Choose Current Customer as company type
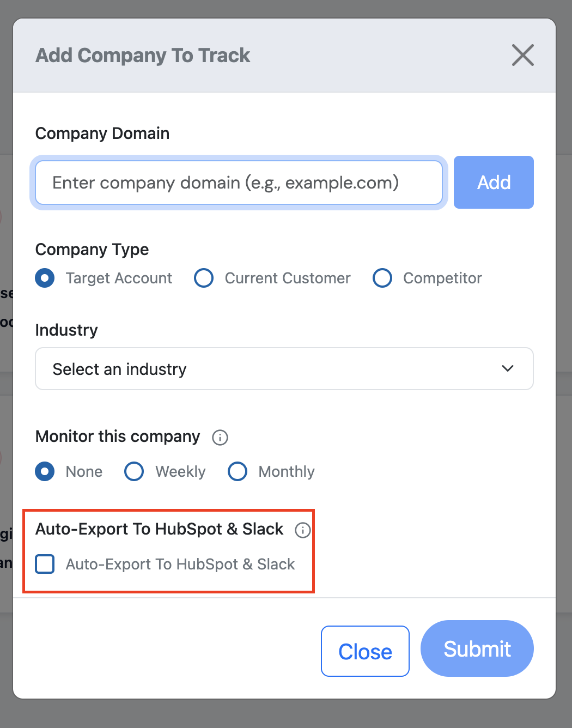The height and width of the screenshot is (728, 572). [204, 278]
